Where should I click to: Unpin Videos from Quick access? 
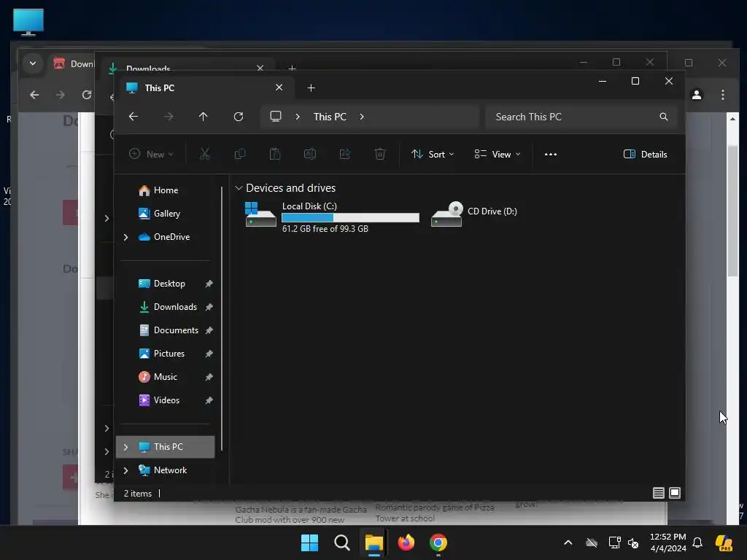pyautogui.click(x=209, y=400)
